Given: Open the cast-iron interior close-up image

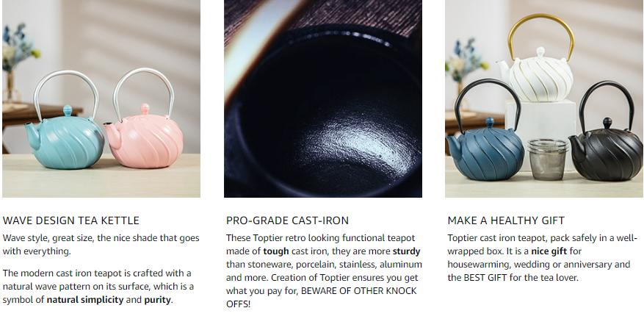Looking at the screenshot, I should coord(323,98).
